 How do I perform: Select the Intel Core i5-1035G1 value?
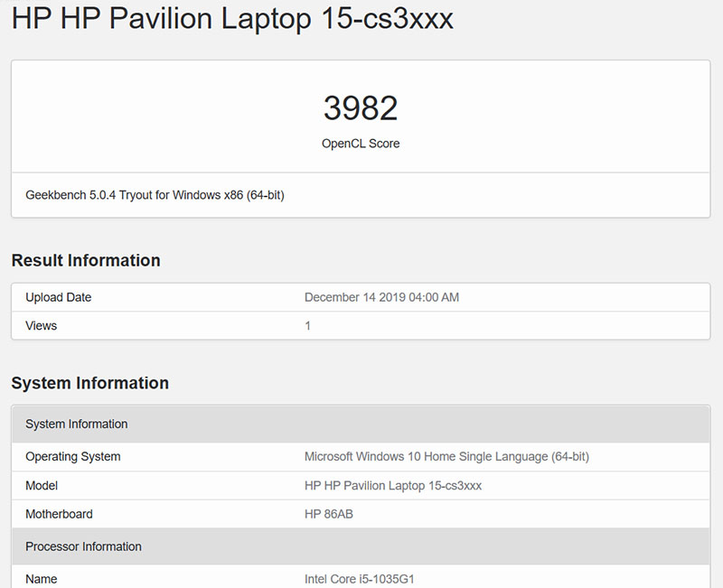click(x=360, y=579)
